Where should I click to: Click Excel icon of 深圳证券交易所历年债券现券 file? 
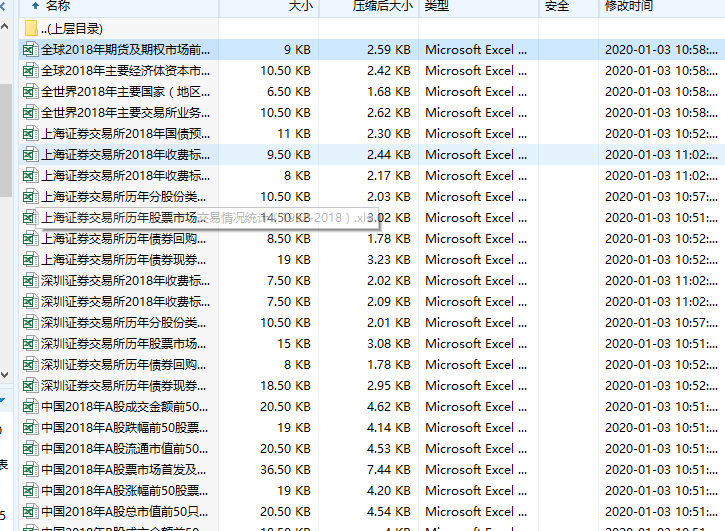31,386
